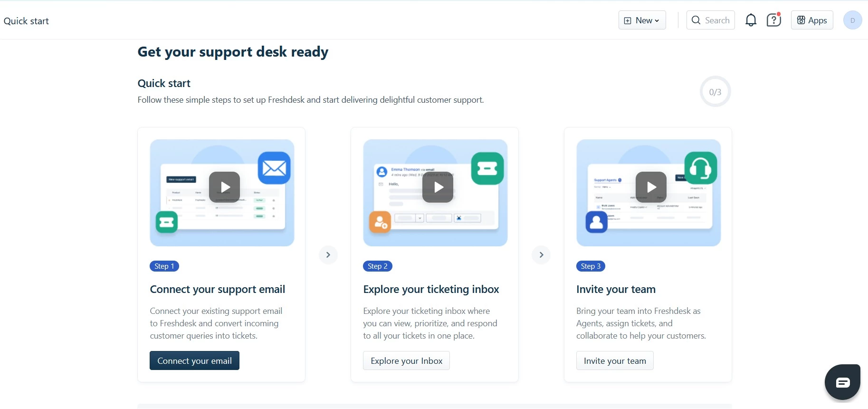
Task: Open the chat widget icon
Action: click(x=843, y=382)
